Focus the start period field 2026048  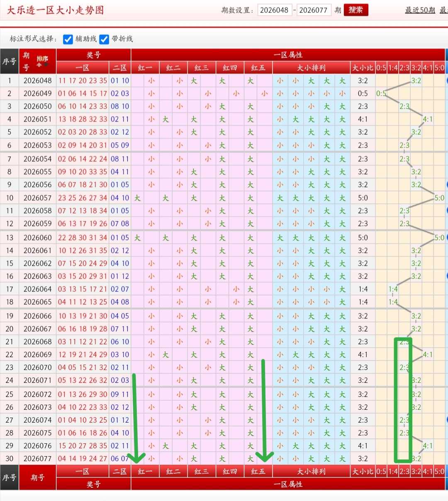pos(274,10)
